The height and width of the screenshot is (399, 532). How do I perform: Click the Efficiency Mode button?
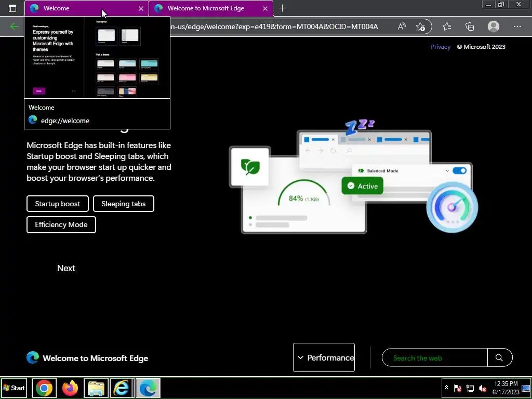(x=61, y=224)
